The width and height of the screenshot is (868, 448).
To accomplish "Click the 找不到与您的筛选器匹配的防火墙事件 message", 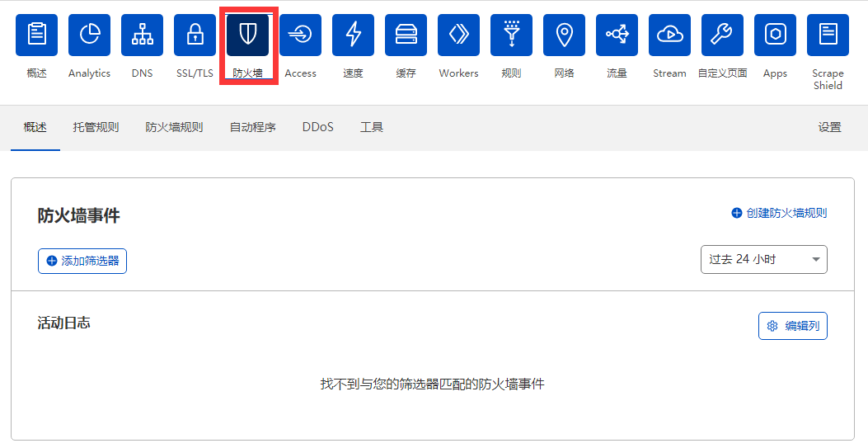I will pyautogui.click(x=432, y=384).
